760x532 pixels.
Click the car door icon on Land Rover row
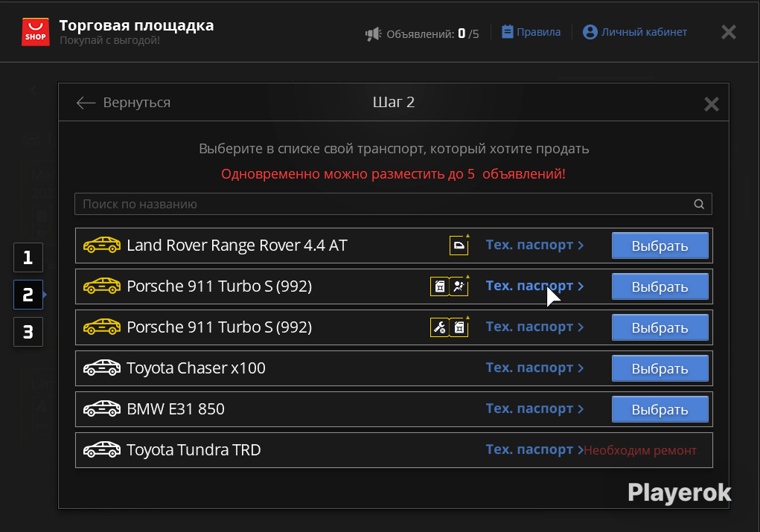[459, 246]
